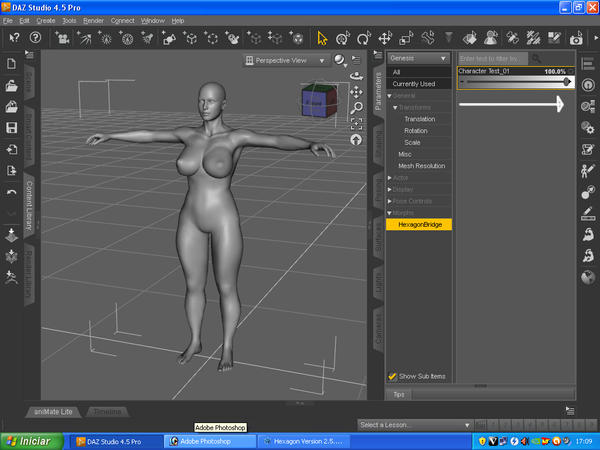Screen dimensions: 600x450
Task: Click the New Scene icon
Action: pos(11,63)
